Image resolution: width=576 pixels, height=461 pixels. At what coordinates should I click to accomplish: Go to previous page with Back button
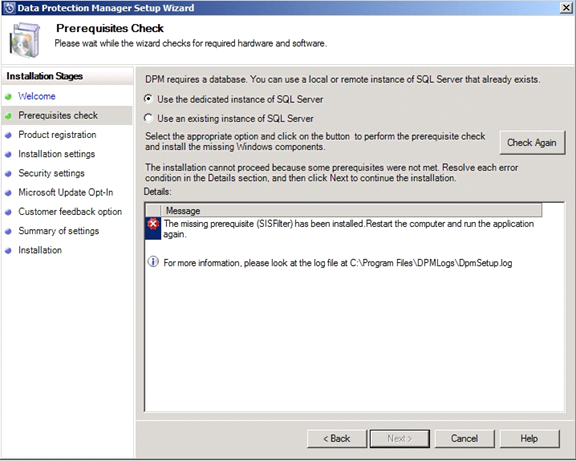pos(337,439)
